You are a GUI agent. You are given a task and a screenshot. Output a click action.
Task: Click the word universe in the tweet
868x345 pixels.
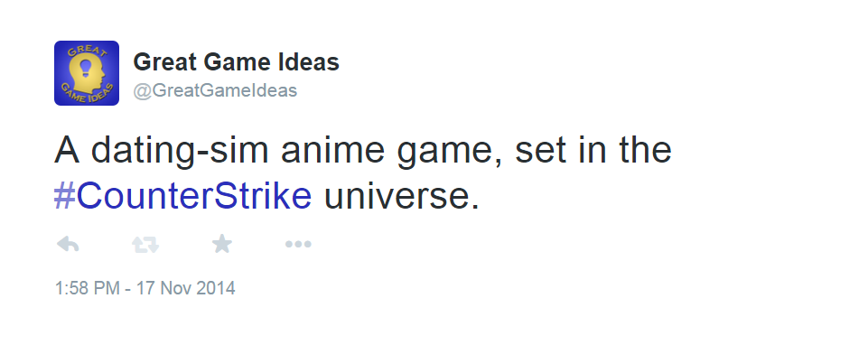click(x=397, y=196)
